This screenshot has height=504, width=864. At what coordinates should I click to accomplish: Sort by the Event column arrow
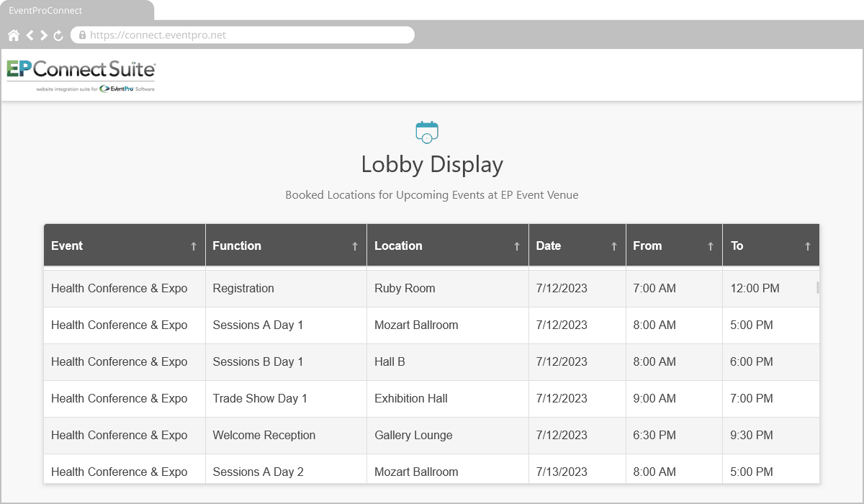coord(193,246)
